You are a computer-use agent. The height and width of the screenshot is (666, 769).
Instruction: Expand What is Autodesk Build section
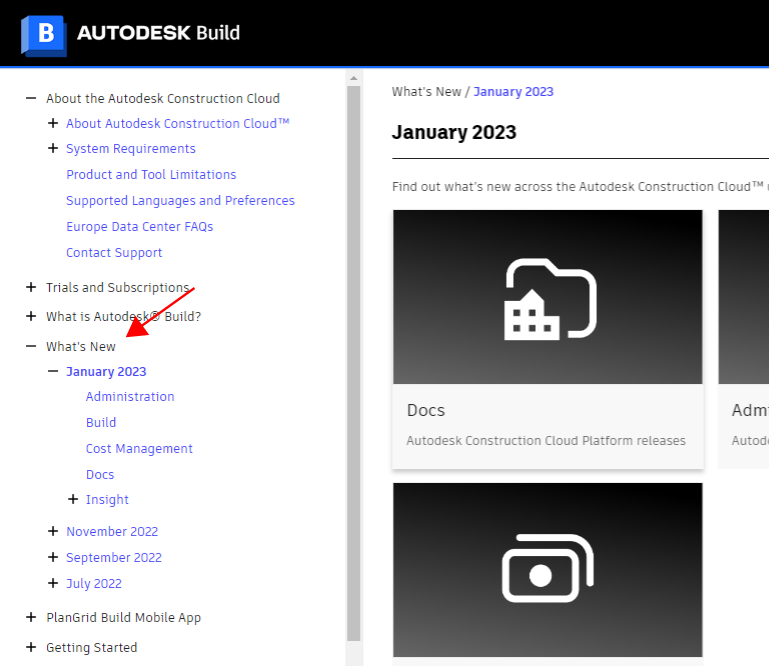31,316
